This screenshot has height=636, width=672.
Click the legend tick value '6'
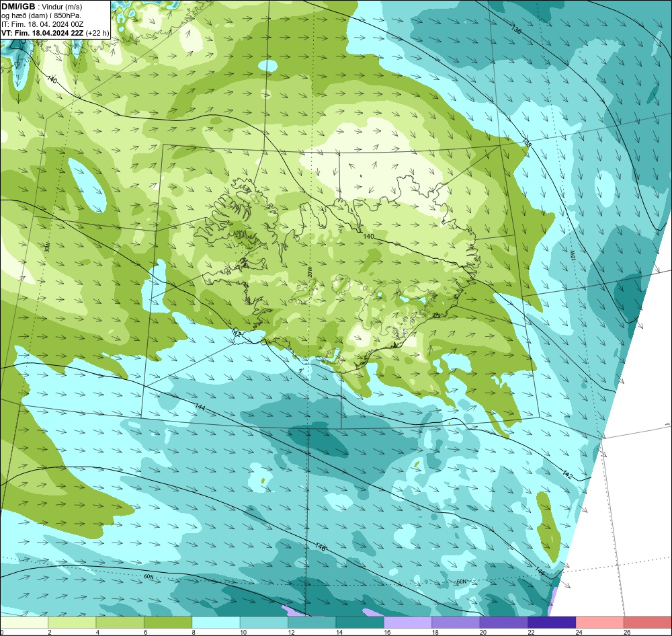(146, 632)
